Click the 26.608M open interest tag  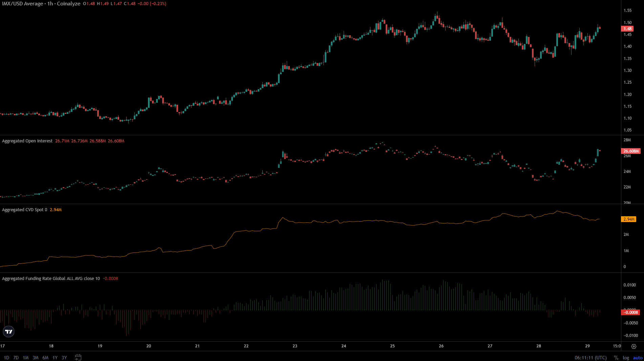point(631,151)
